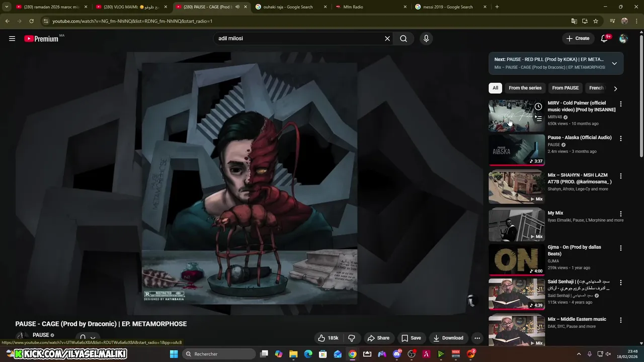
Task: Bookmark this page with the star
Action: 596,21
